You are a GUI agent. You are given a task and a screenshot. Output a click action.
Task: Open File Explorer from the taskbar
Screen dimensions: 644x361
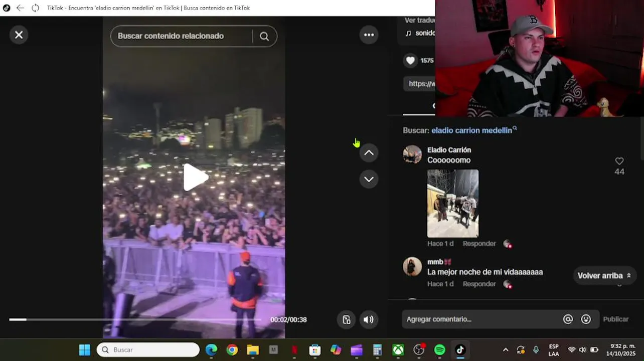pos(252,350)
